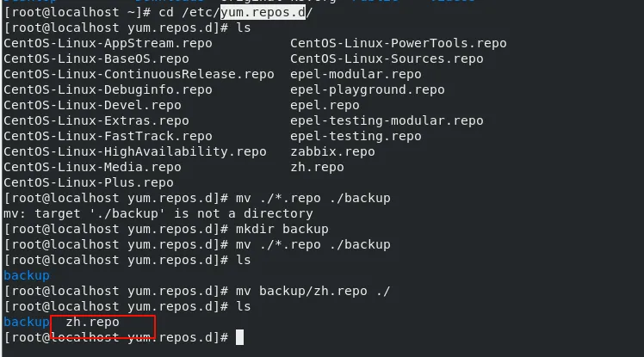644x357 pixels.
Task: Click CentOS-Linux-BaseOS.repo file name
Action: [x=96, y=58]
